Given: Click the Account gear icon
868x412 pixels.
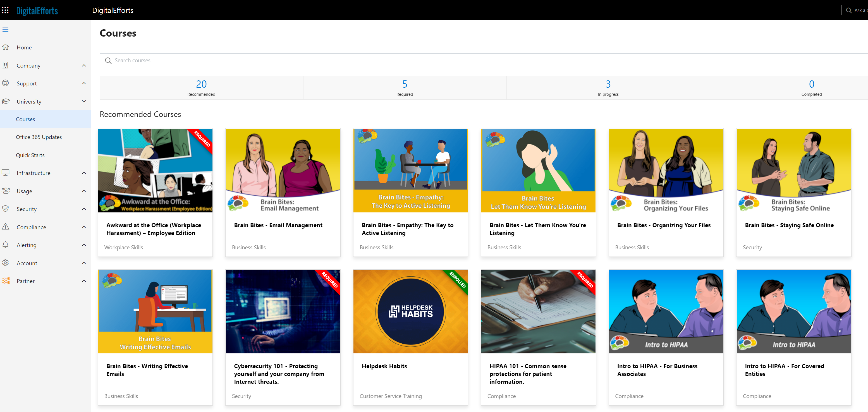Looking at the screenshot, I should click(x=5, y=263).
